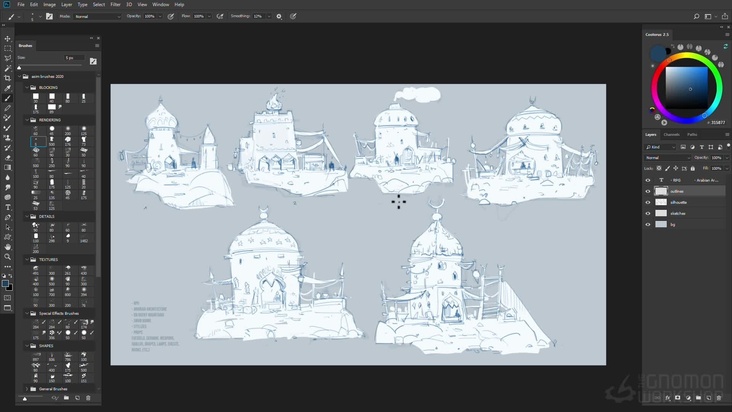Click the layer Fill percentage field
The width and height of the screenshot is (732, 412).
(x=717, y=168)
